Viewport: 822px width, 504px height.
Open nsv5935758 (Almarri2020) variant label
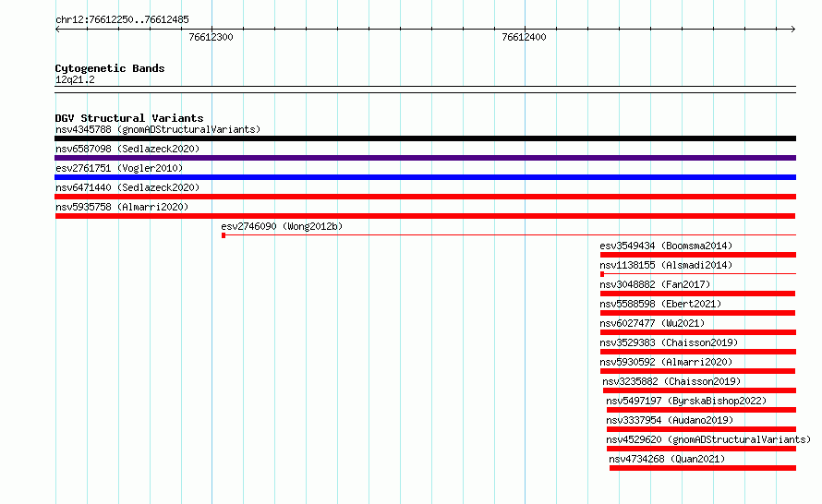[122, 207]
